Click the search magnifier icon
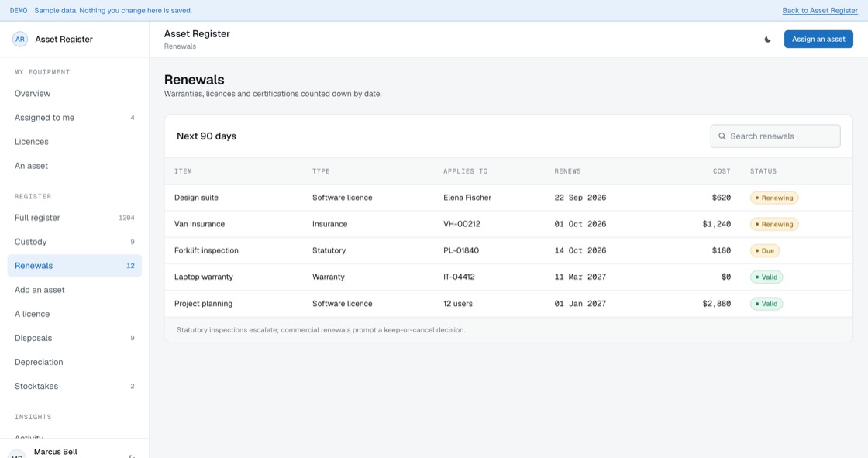Viewport: 868px width, 458px height. click(722, 136)
